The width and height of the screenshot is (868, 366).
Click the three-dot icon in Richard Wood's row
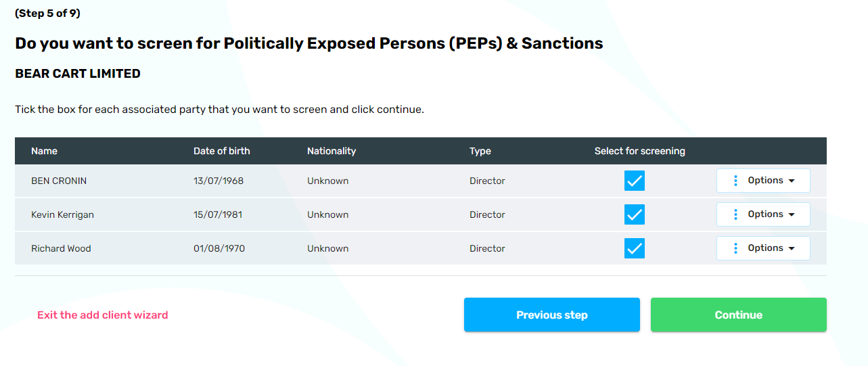735,248
